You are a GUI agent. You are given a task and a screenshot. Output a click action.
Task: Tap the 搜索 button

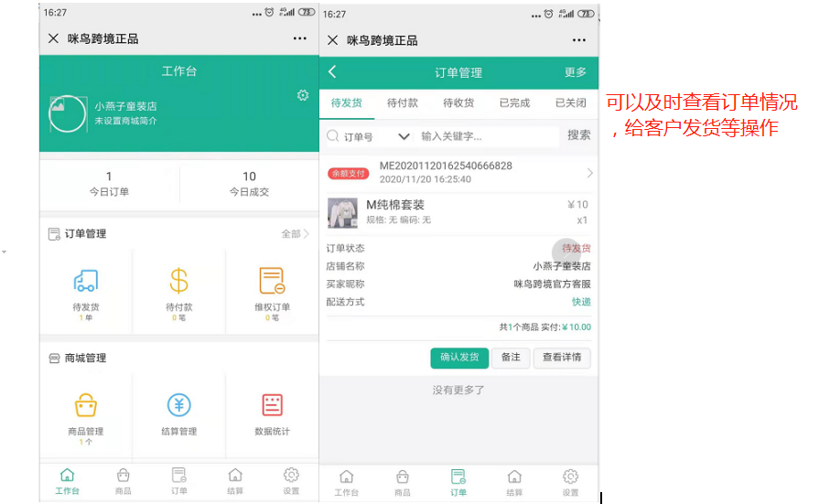point(578,135)
